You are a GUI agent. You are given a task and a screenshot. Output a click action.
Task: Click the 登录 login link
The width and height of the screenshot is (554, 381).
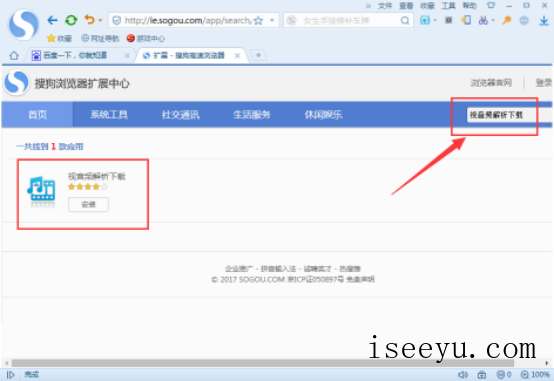pos(543,83)
